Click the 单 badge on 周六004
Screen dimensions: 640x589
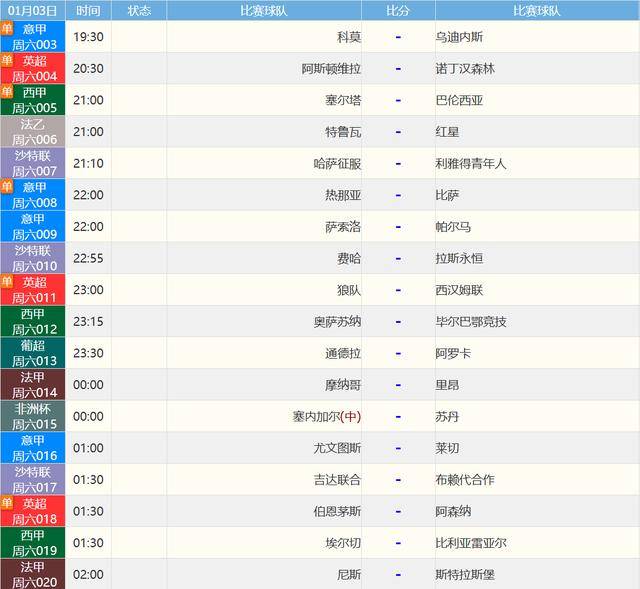(x=7, y=60)
